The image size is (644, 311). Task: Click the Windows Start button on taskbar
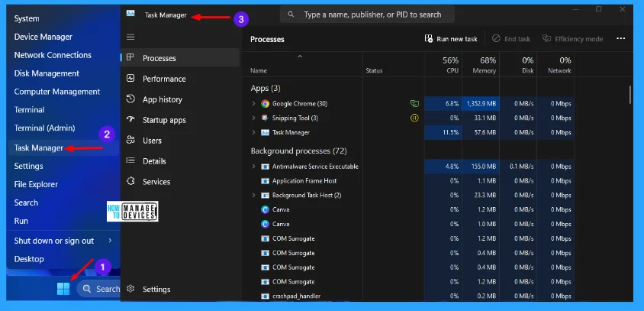pyautogui.click(x=63, y=289)
